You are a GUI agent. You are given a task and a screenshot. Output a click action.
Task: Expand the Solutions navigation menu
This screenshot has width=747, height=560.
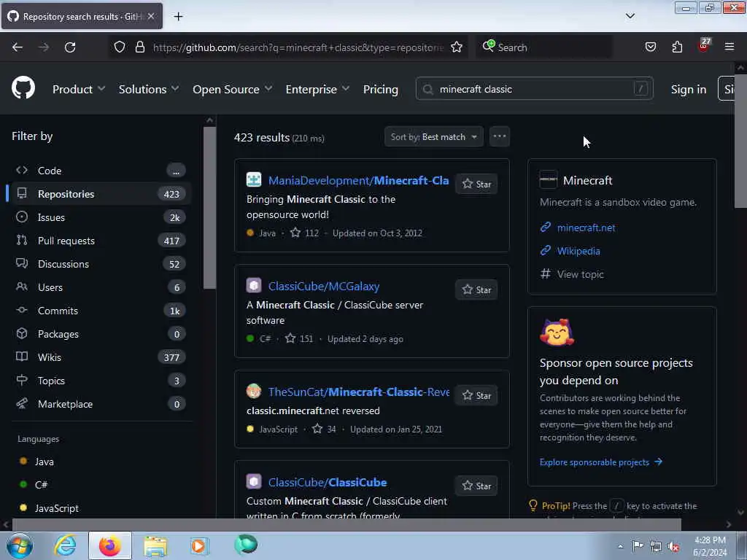pos(149,89)
